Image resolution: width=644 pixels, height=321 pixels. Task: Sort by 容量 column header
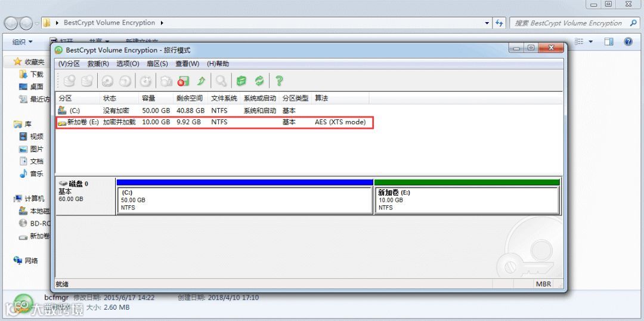156,98
